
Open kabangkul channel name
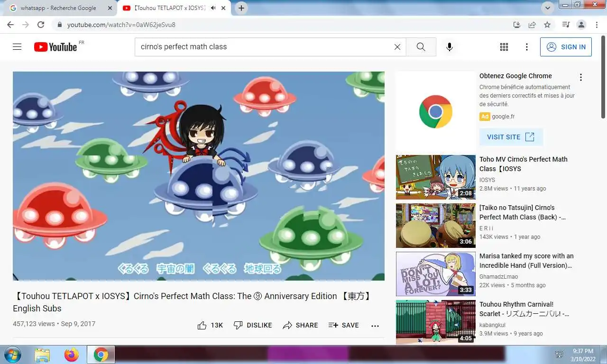tap(492, 325)
